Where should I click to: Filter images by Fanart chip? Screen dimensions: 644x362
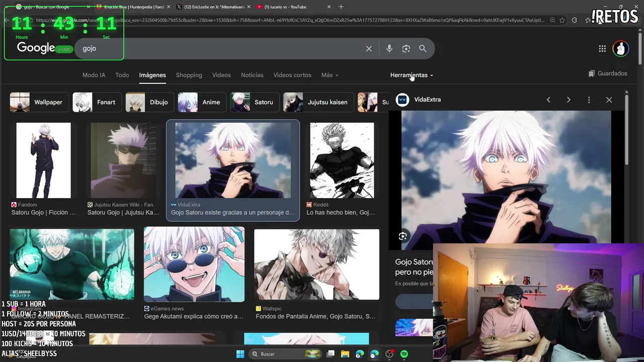[x=96, y=102]
